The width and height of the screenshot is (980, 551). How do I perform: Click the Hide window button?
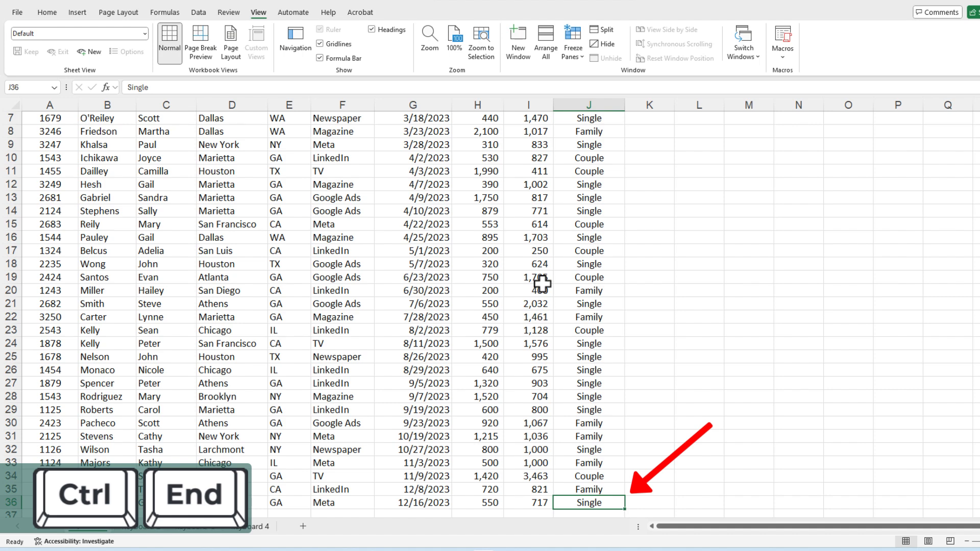(601, 44)
